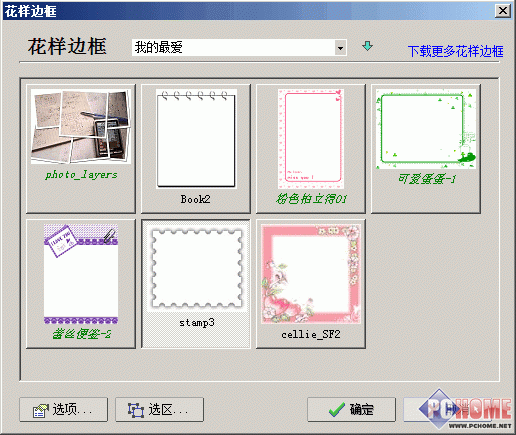Image resolution: width=516 pixels, height=435 pixels.
Task: Open 下载更多花样边框 link
Action: pos(455,51)
